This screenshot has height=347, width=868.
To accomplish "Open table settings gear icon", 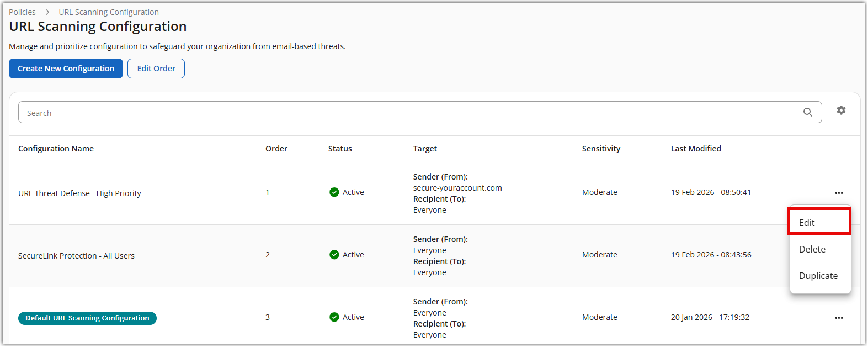I will point(840,111).
